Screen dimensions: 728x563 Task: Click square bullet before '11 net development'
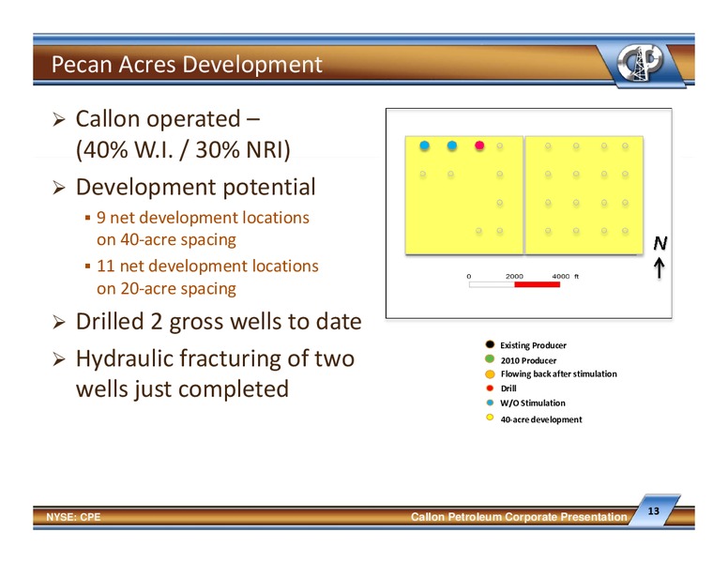point(87,266)
